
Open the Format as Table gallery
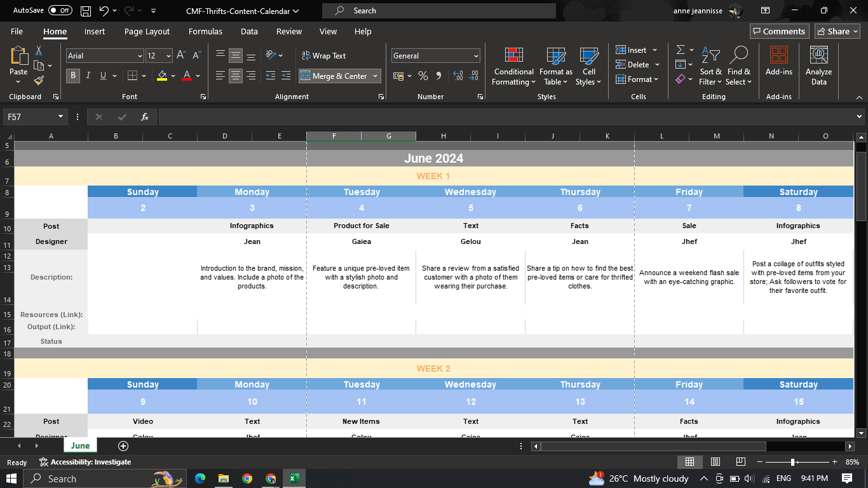(556, 65)
